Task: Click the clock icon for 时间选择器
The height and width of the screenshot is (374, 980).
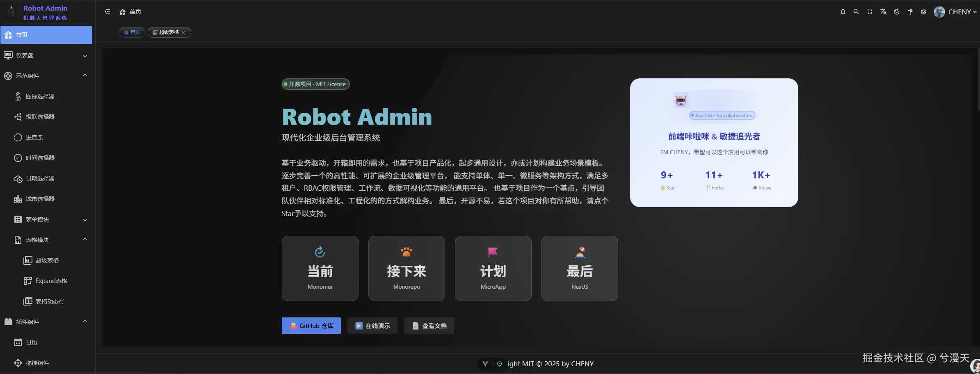Action: [18, 158]
